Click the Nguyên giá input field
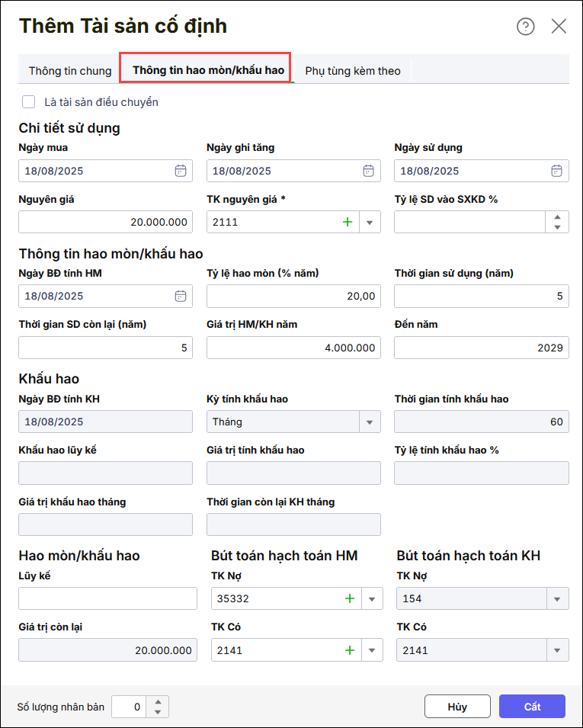This screenshot has width=583, height=728. (x=105, y=222)
